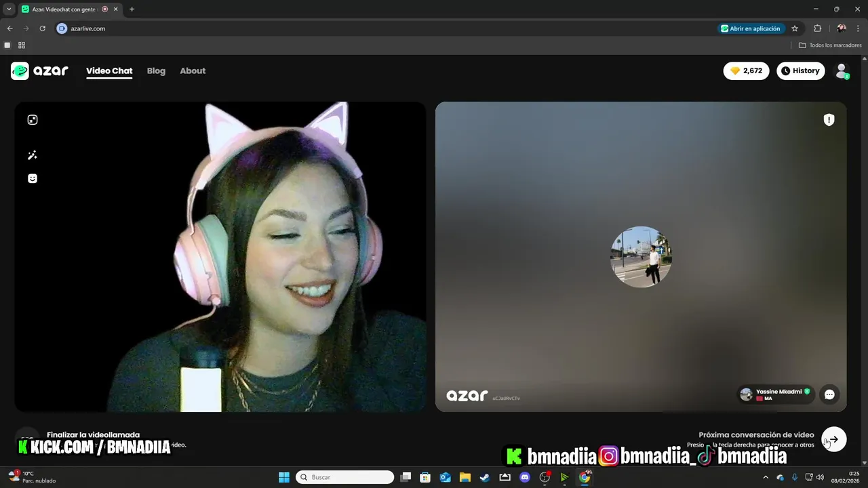Open a new browser tab
Viewport: 868px width, 488px height.
click(x=132, y=9)
